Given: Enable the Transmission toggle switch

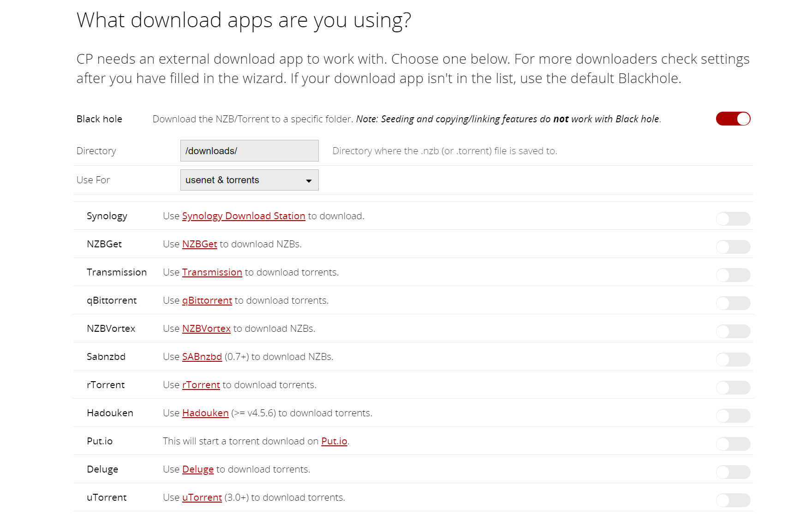Looking at the screenshot, I should pyautogui.click(x=733, y=275).
